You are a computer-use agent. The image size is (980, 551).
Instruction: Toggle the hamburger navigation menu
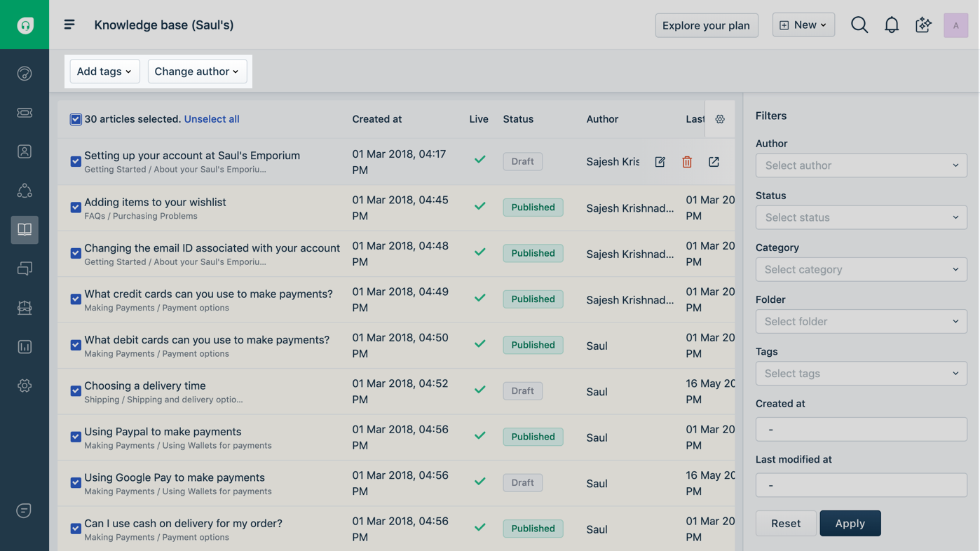[69, 25]
